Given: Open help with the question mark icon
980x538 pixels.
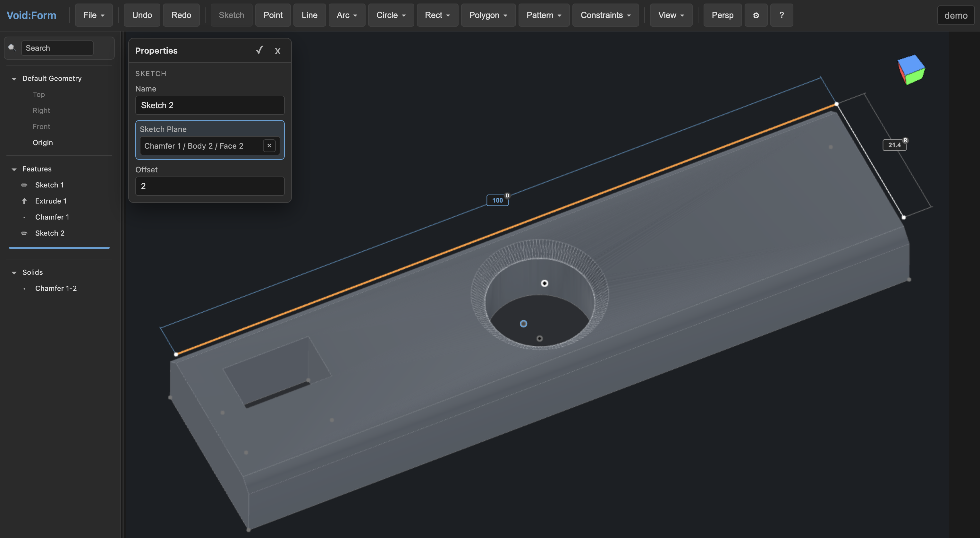Looking at the screenshot, I should pyautogui.click(x=781, y=15).
